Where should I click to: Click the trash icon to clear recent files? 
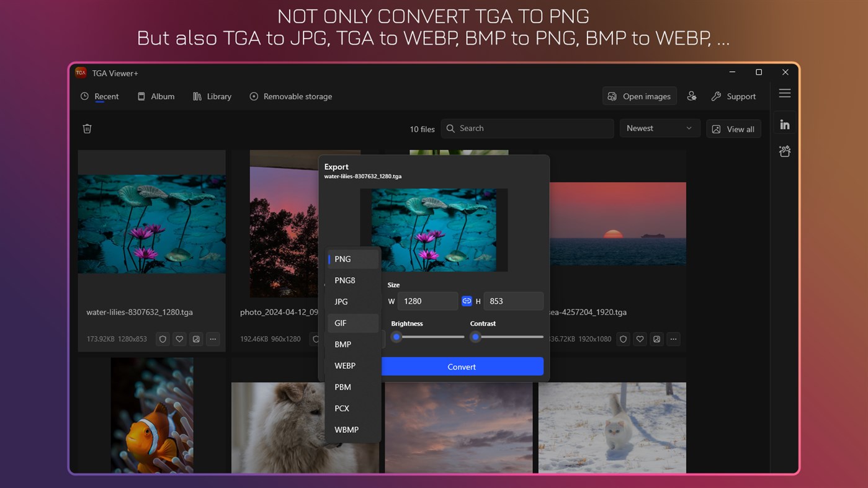87,128
